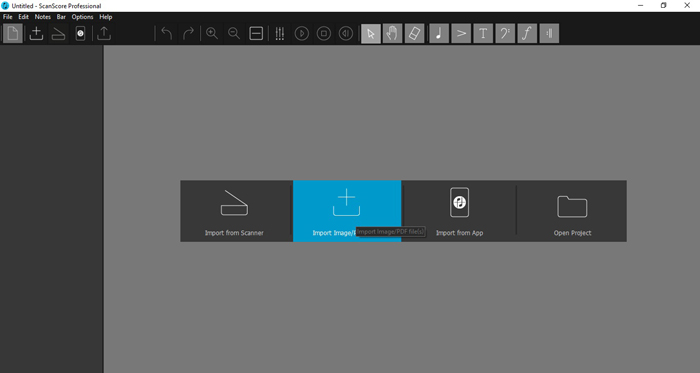This screenshot has width=700, height=373.
Task: Open the File menu
Action: coord(8,17)
